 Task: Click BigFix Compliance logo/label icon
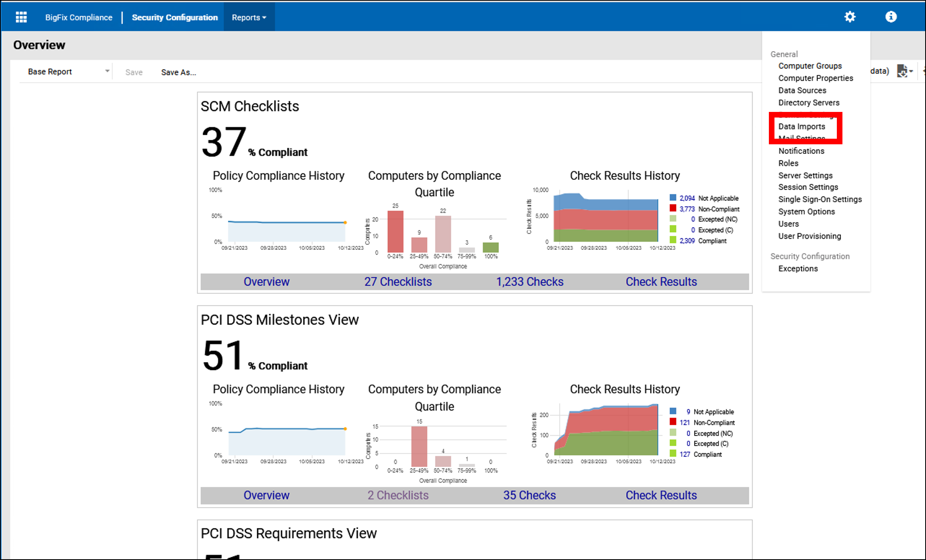tap(80, 17)
